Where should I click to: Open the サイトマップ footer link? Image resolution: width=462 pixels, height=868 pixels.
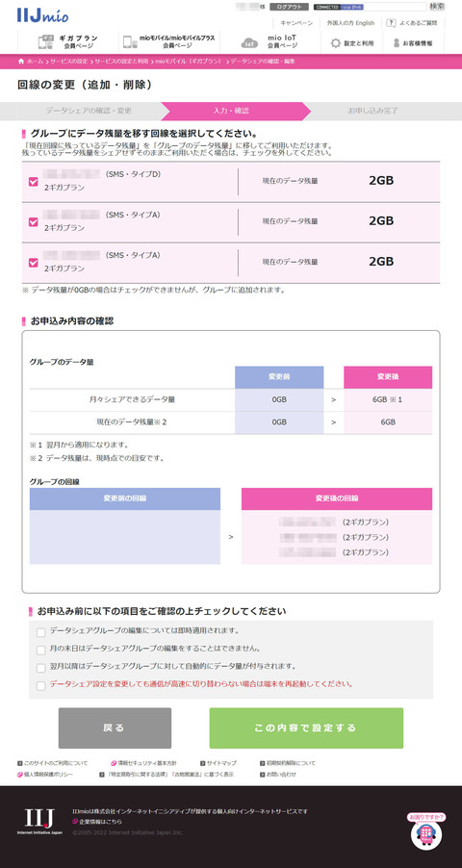pos(218,763)
